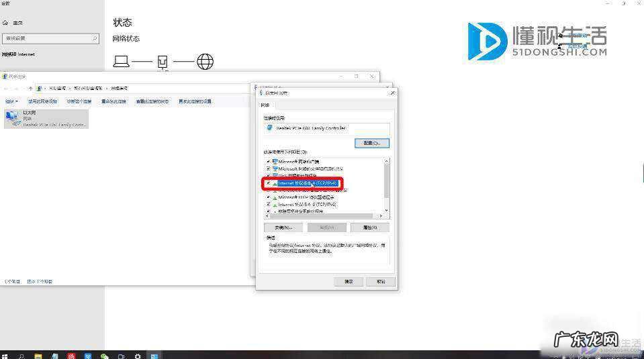Image resolution: width=644 pixels, height=359 pixels.
Task: Toggle checkbox for Internet 协议版本 6 (TCP/IPv6)
Action: point(268,204)
